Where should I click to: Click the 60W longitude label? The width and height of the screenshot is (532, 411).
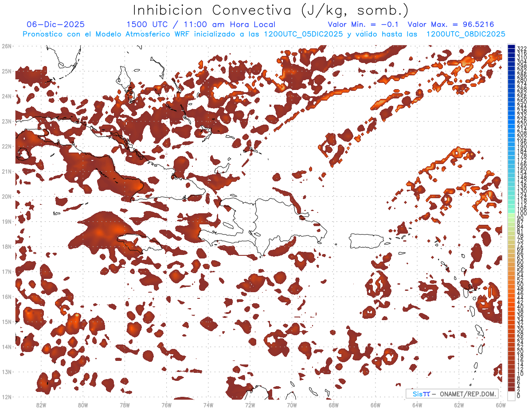click(x=501, y=405)
